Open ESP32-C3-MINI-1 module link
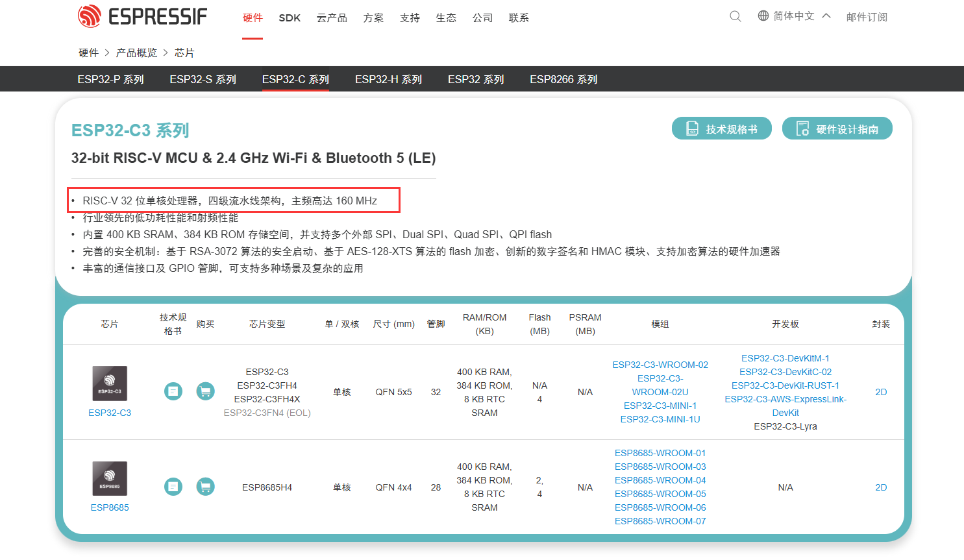 [660, 406]
